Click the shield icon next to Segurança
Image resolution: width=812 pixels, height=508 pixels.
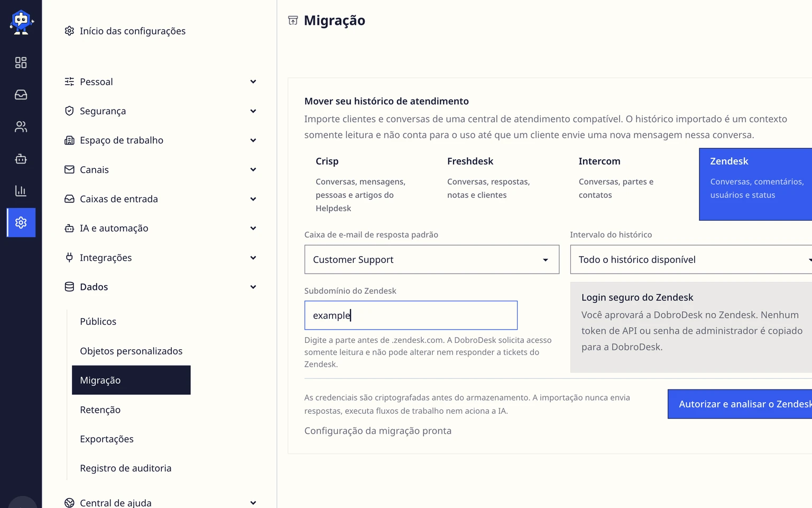(x=69, y=111)
